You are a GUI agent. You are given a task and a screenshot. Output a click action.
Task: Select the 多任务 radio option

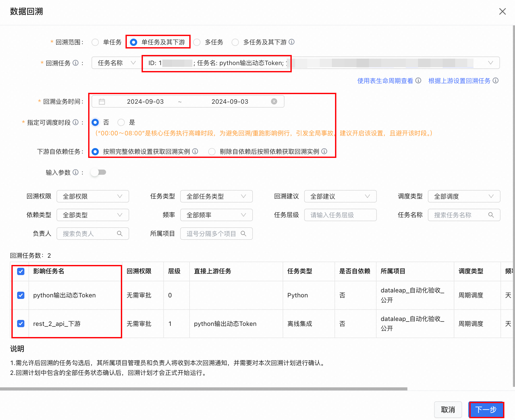click(x=197, y=42)
